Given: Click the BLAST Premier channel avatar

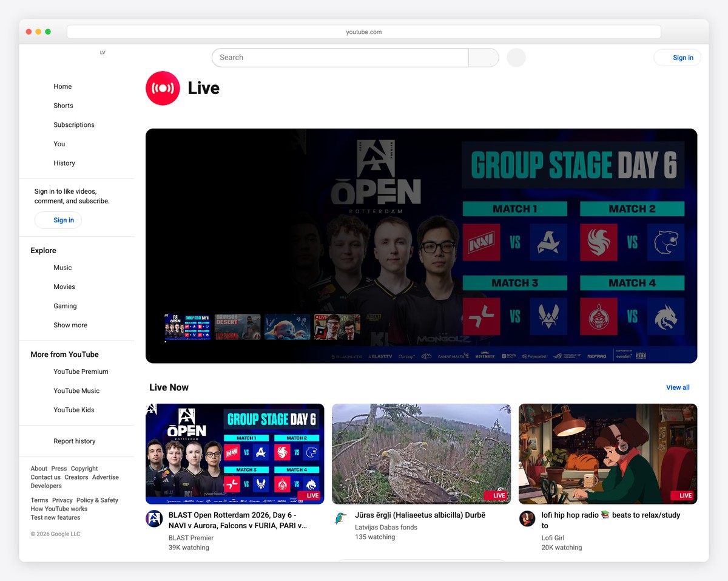Looking at the screenshot, I should coord(155,518).
